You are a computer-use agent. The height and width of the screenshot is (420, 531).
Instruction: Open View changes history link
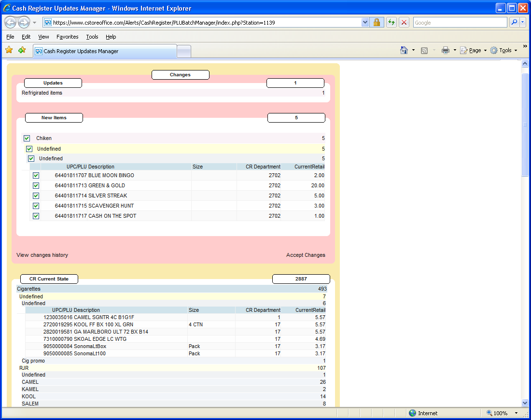(42, 255)
